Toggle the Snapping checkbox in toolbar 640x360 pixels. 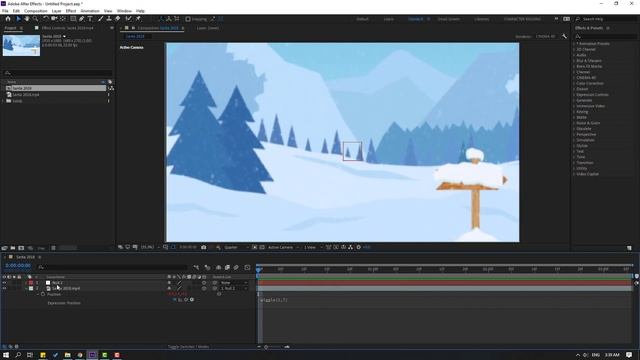pos(188,19)
